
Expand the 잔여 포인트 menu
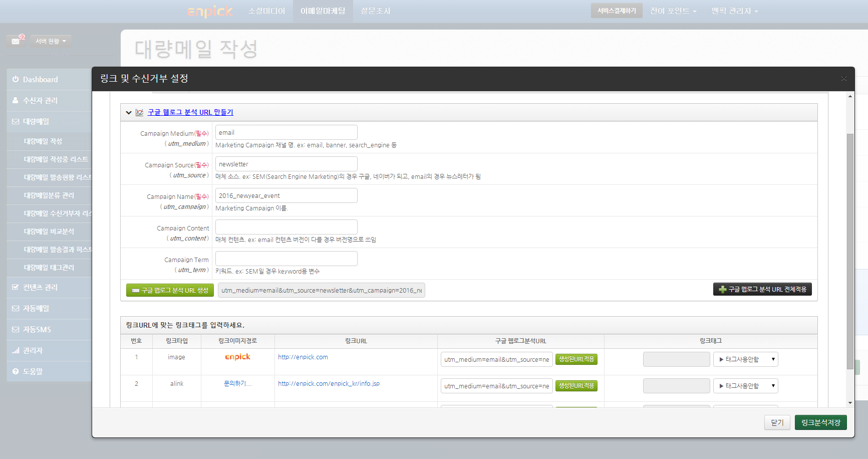click(x=673, y=11)
